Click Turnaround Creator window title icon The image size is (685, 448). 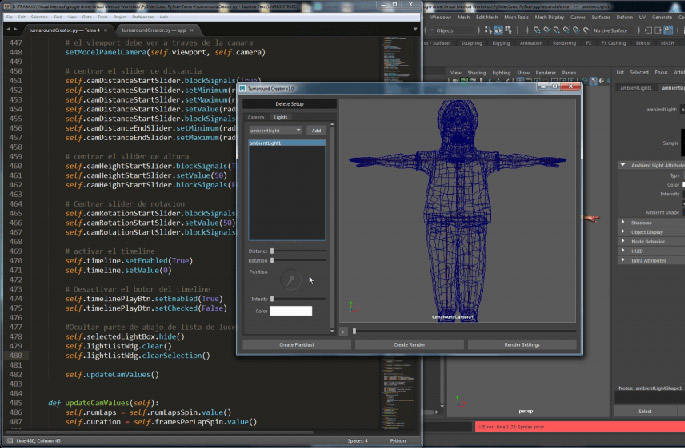click(242, 88)
